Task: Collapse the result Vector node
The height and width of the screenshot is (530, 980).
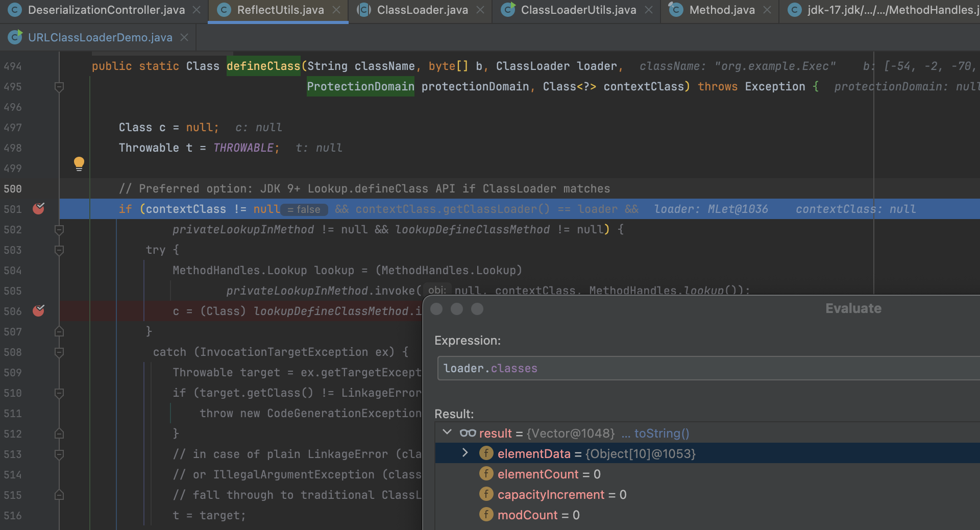Action: click(447, 432)
